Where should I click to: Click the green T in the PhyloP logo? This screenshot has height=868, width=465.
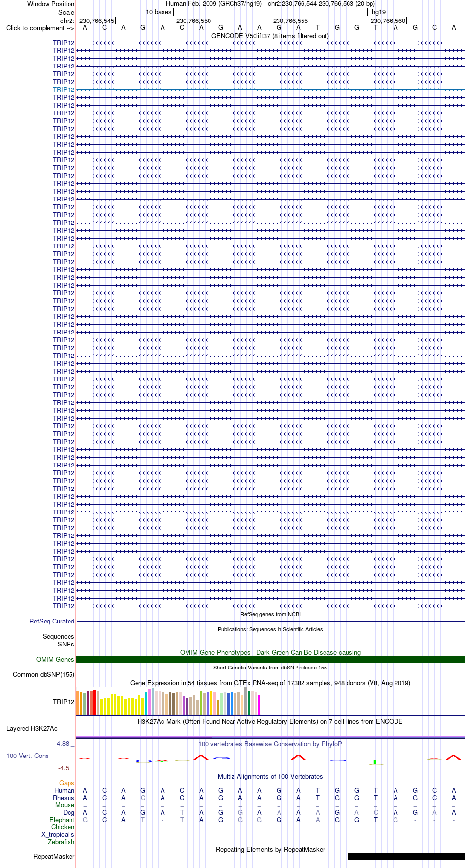[375, 762]
